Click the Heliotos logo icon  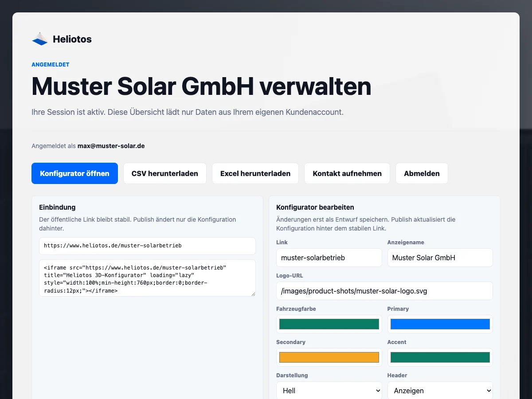[39, 39]
